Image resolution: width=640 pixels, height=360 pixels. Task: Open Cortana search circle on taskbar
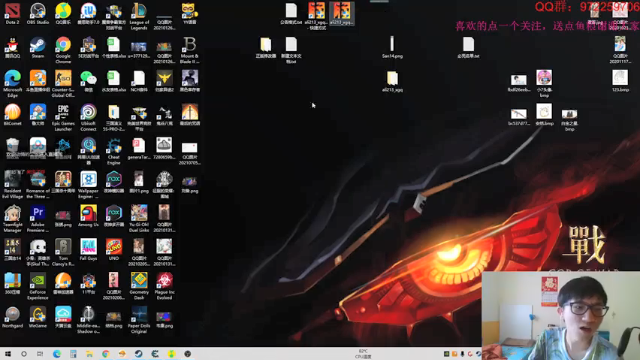click(24, 353)
